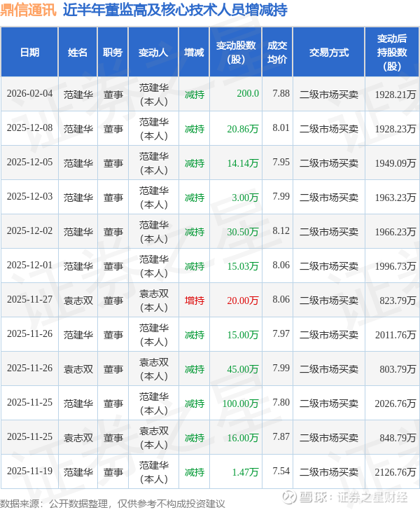The image size is (420, 510).
Task: Click the date cell 2025-11-19
Action: click(29, 471)
